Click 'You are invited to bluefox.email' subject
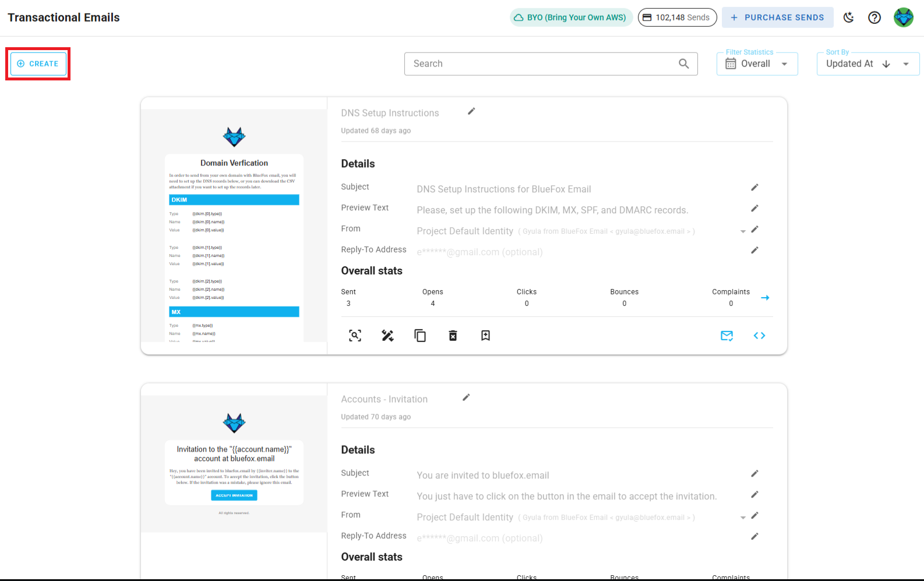 point(483,476)
